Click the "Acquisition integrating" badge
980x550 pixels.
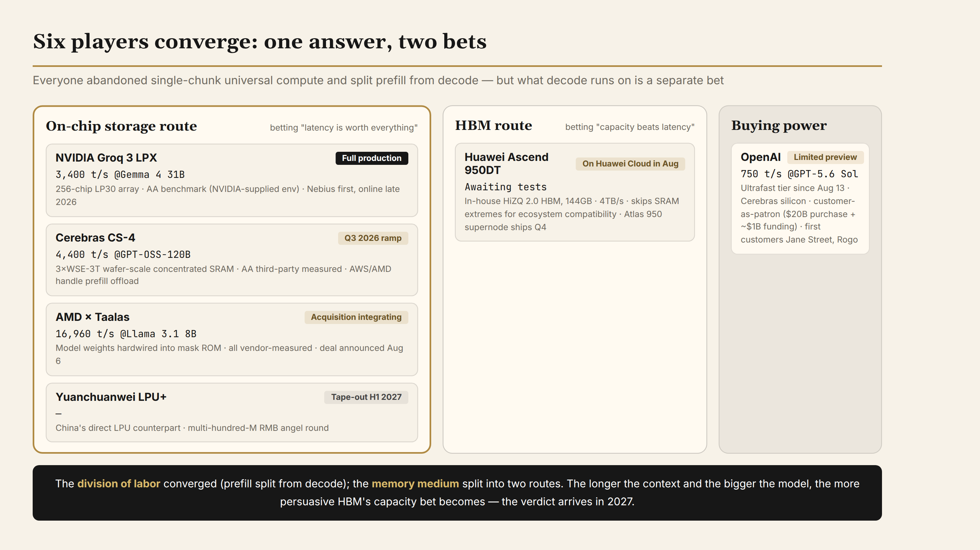[356, 317]
